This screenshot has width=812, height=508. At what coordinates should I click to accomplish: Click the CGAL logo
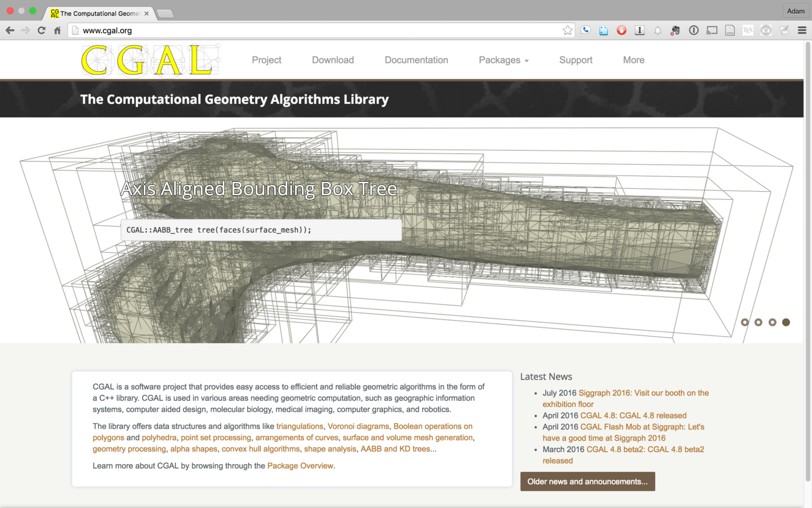[150, 60]
